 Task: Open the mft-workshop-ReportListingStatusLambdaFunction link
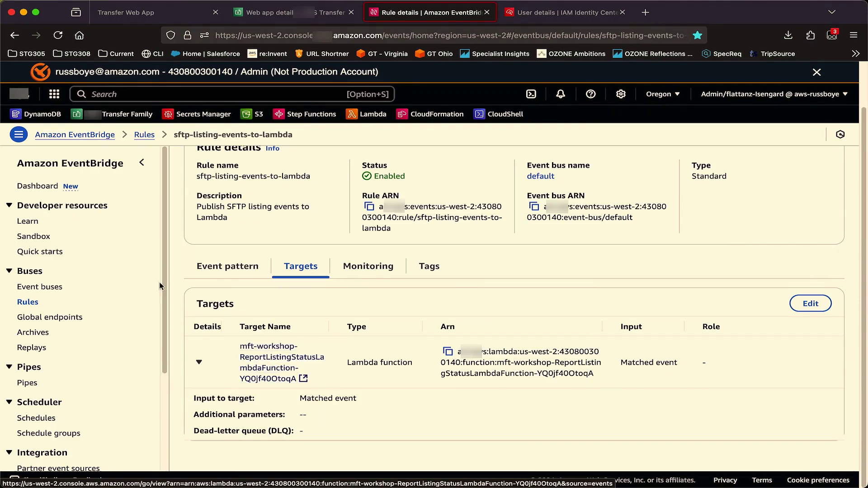point(281,362)
